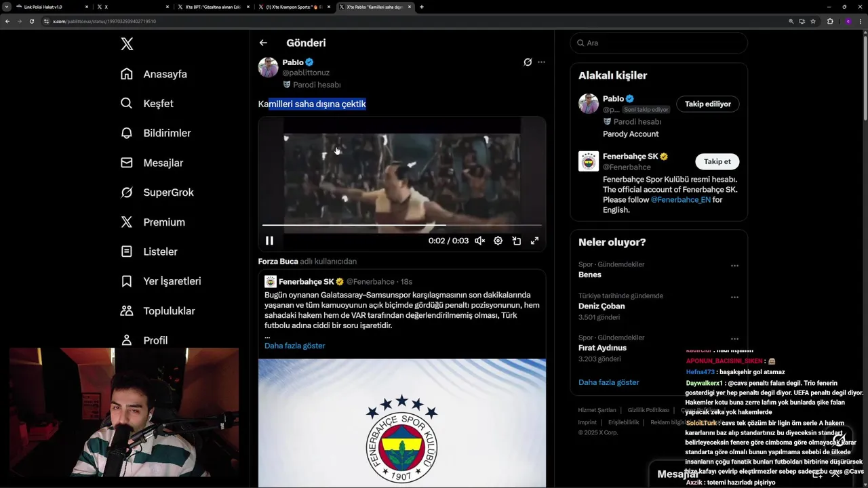Click the magnifier icon beside Keşfet

tap(127, 104)
